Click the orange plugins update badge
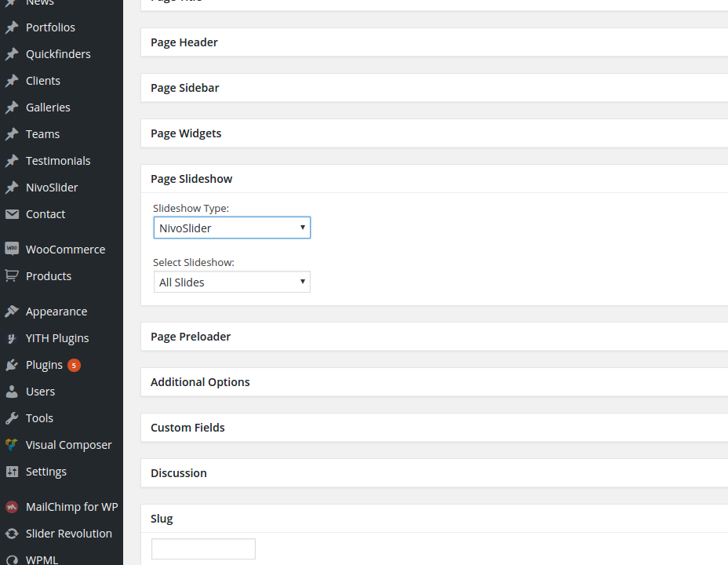Image resolution: width=728 pixels, height=565 pixels. tap(74, 365)
